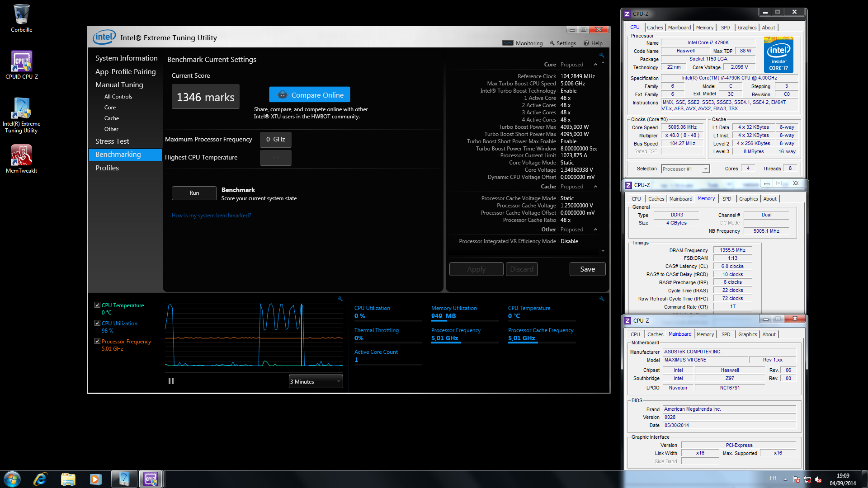Open Intel Extreme Tuning Utility desktop shortcut

tap(21, 115)
